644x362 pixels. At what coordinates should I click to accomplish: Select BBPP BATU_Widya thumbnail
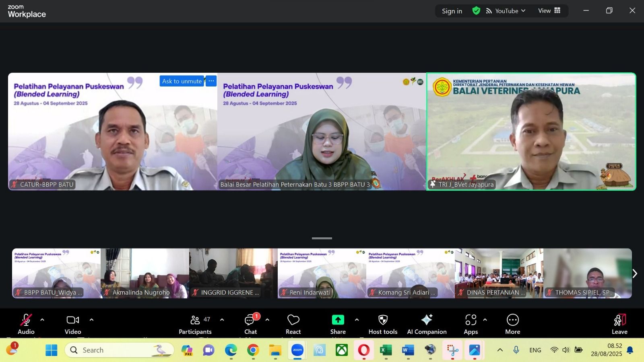56,273
